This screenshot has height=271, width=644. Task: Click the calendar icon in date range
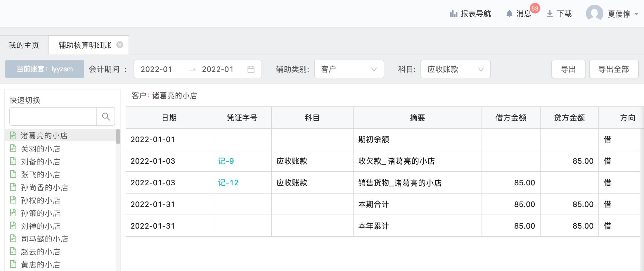click(251, 69)
